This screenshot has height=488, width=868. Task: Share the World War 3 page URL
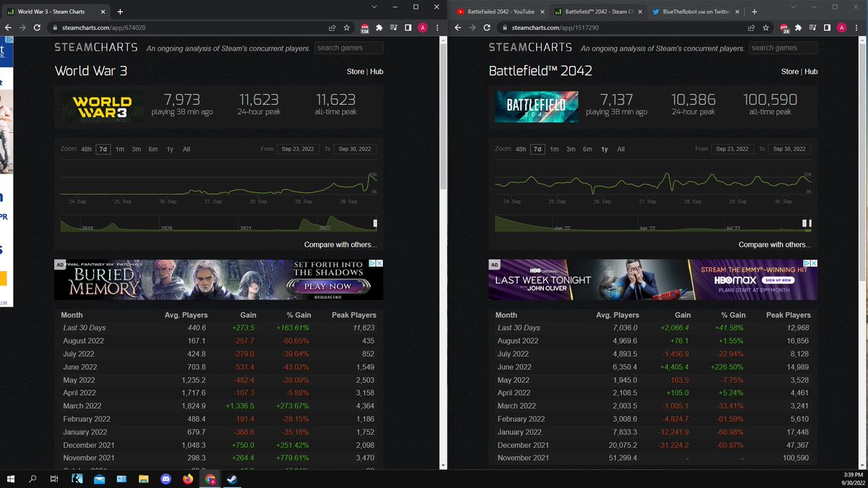[332, 27]
